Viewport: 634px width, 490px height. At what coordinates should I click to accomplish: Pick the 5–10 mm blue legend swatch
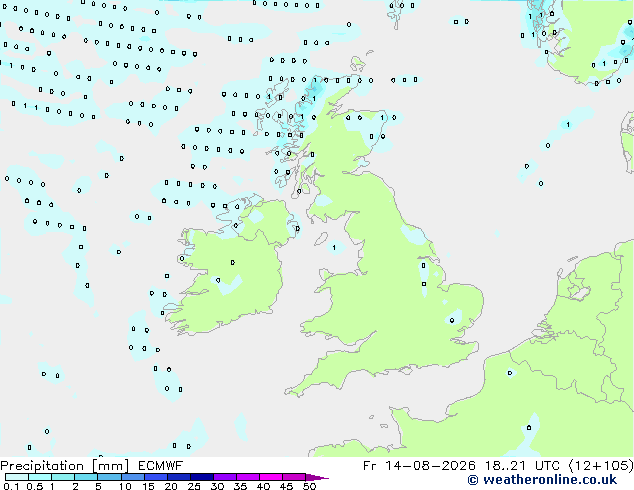[x=109, y=477]
